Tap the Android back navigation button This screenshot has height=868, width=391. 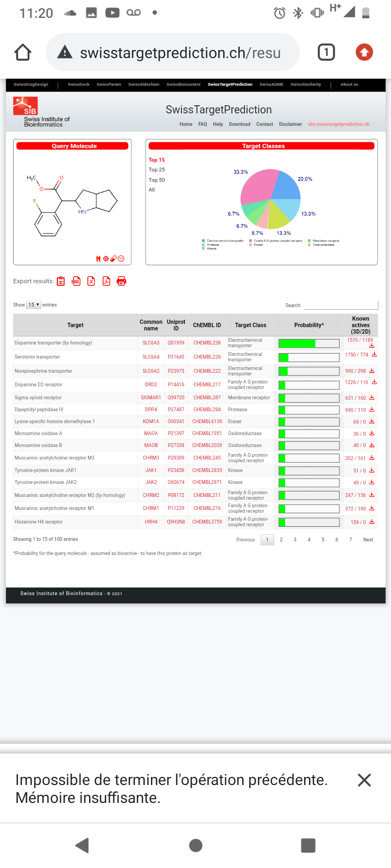click(82, 845)
